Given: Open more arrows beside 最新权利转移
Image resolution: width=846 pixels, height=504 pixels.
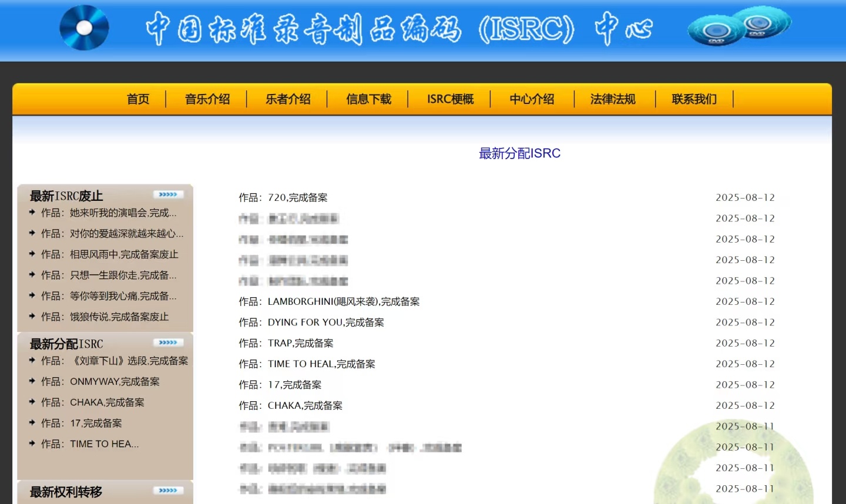Looking at the screenshot, I should (x=168, y=490).
